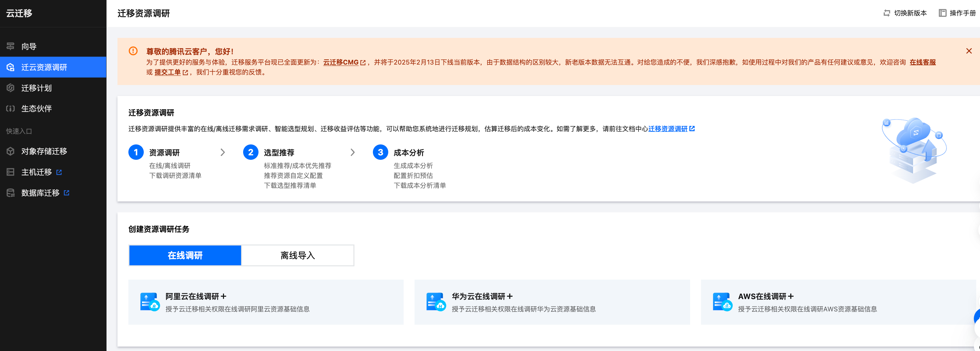
Task: Create AWS在线调研 task
Action: point(839,302)
